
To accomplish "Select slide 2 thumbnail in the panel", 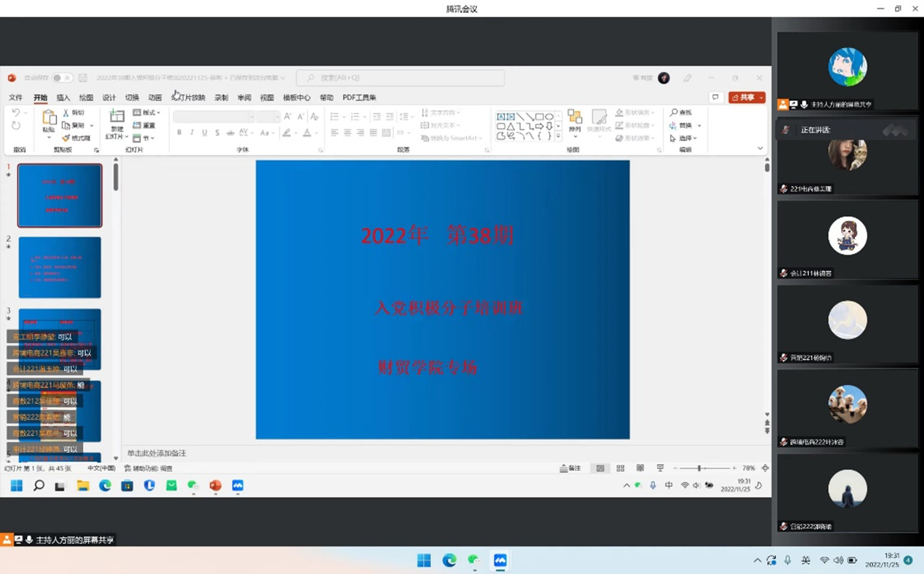I will (60, 267).
